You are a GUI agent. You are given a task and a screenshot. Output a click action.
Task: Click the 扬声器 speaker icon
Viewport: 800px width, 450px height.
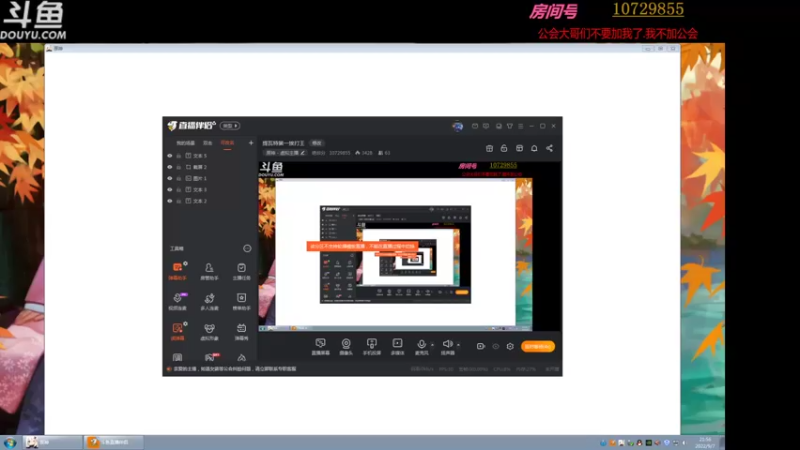pos(447,344)
